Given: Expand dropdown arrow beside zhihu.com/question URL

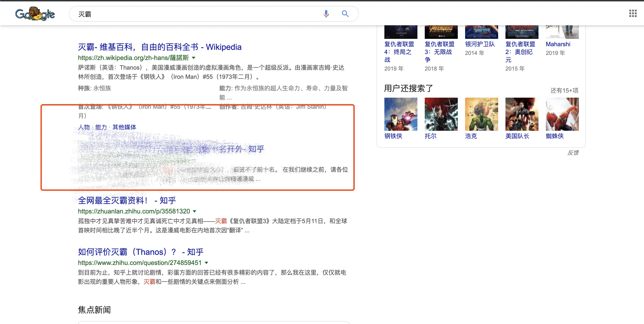Looking at the screenshot, I should [206, 263].
